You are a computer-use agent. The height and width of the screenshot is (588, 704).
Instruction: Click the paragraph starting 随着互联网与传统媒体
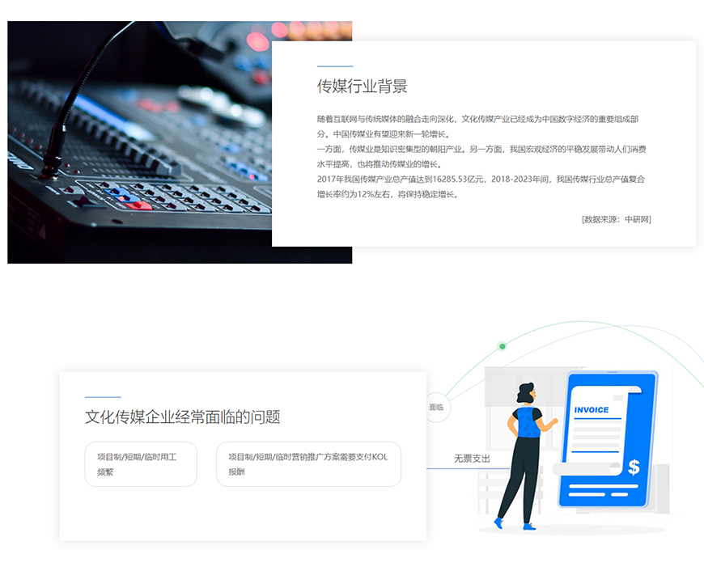tap(477, 126)
